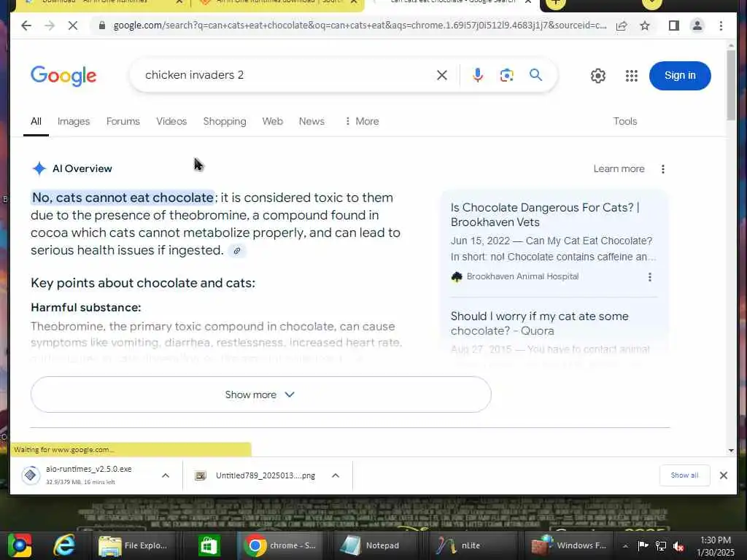The height and width of the screenshot is (560, 747).
Task: Click the Sign in button
Action: coord(680,76)
